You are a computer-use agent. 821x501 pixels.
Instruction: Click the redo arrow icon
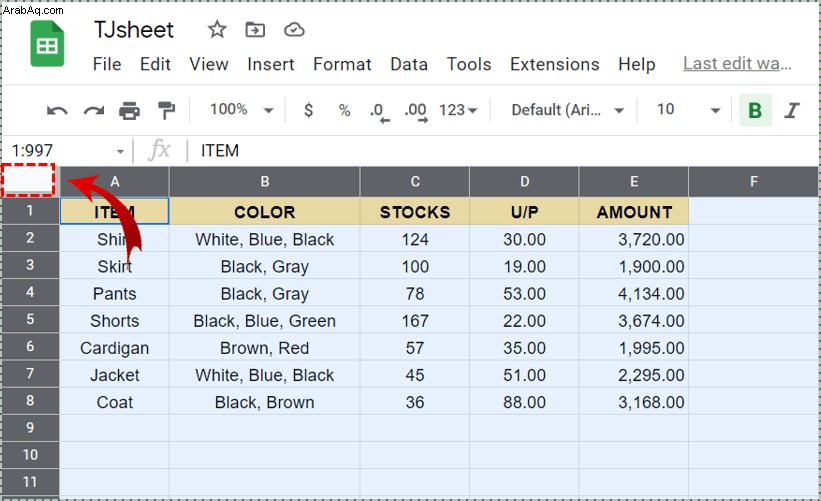94,110
